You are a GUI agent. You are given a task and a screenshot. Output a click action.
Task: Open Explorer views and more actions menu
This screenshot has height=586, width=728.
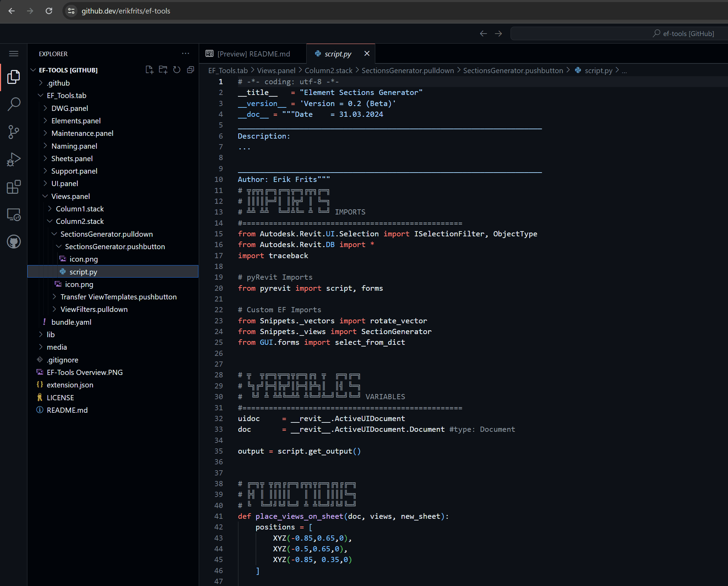click(x=186, y=54)
